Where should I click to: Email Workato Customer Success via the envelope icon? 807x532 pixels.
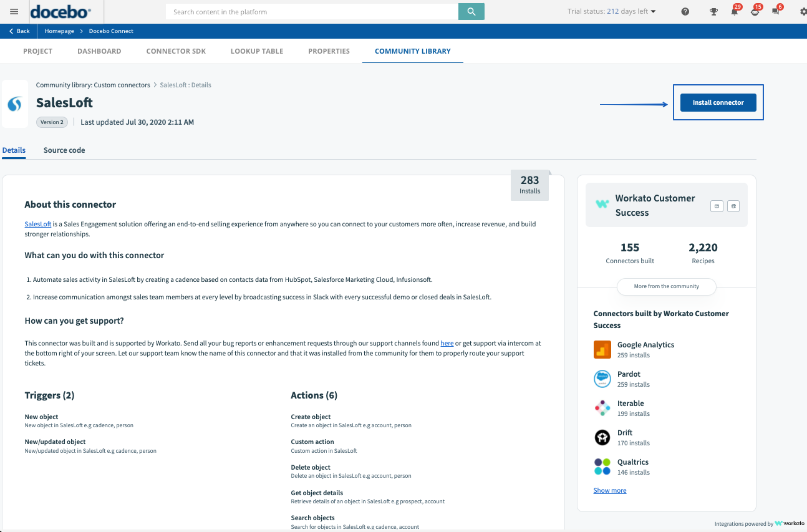pos(717,205)
